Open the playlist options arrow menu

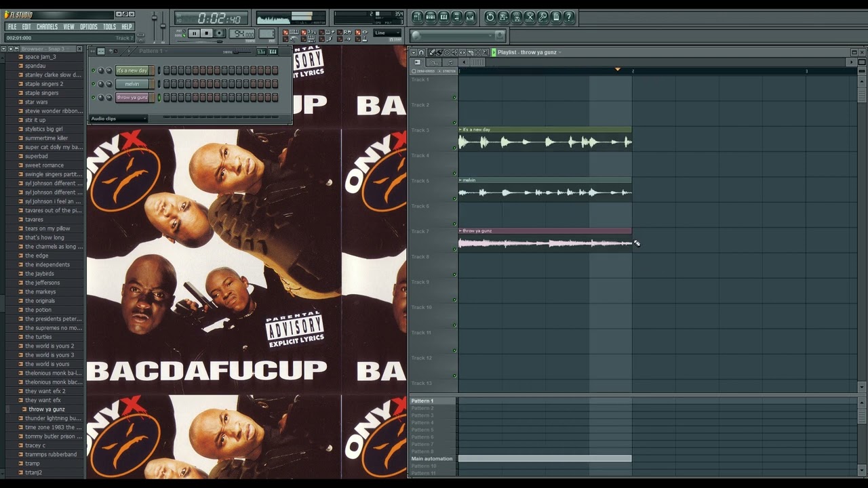pos(414,52)
